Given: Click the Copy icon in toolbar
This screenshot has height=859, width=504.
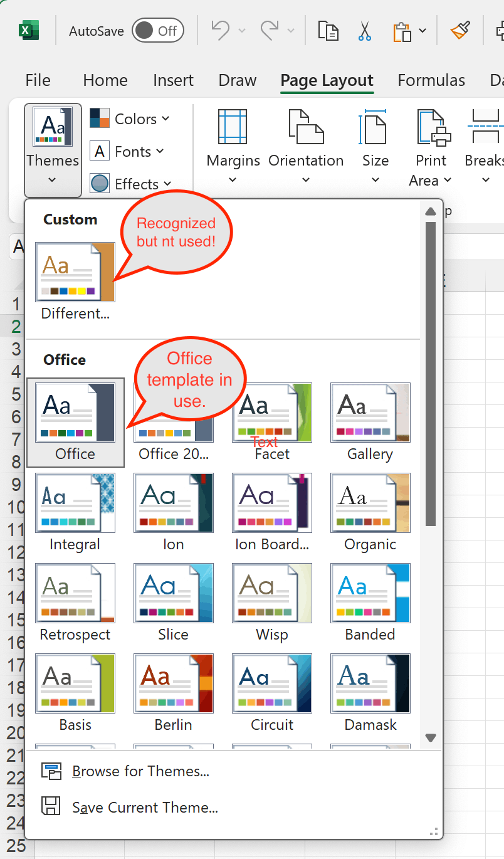Looking at the screenshot, I should 328,31.
